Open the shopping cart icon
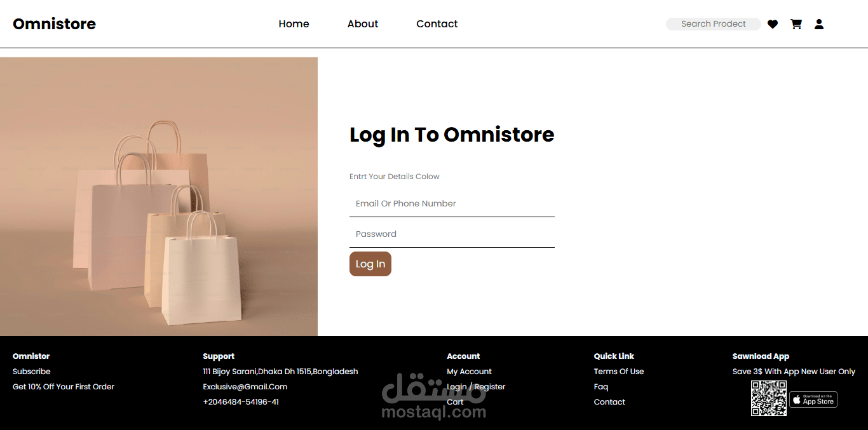 click(796, 24)
